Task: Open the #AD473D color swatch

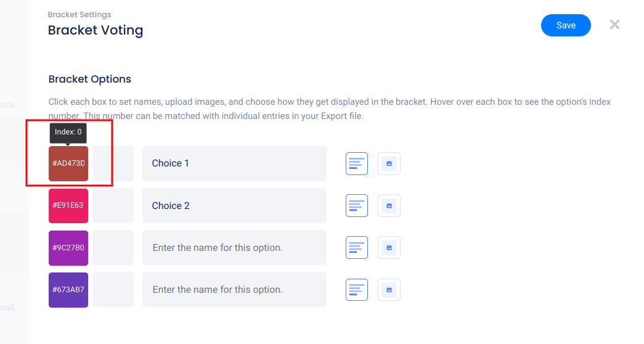Action: (68, 164)
